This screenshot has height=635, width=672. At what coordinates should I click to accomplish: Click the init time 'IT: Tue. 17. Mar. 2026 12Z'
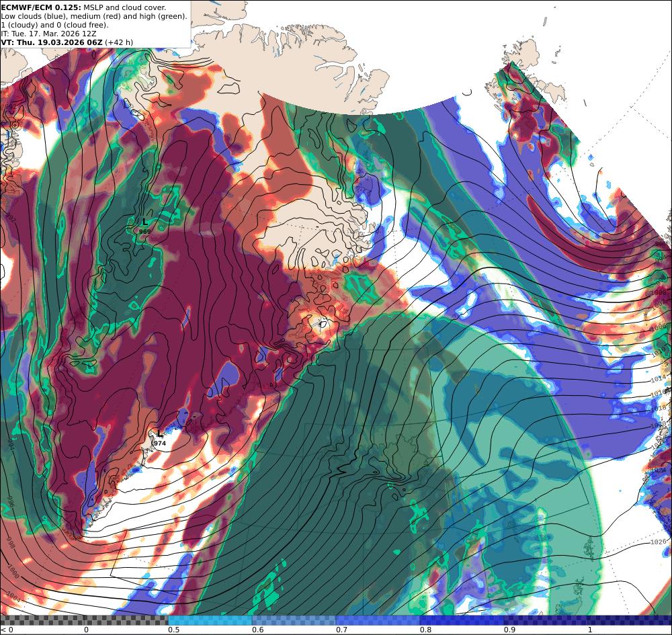[x=49, y=34]
